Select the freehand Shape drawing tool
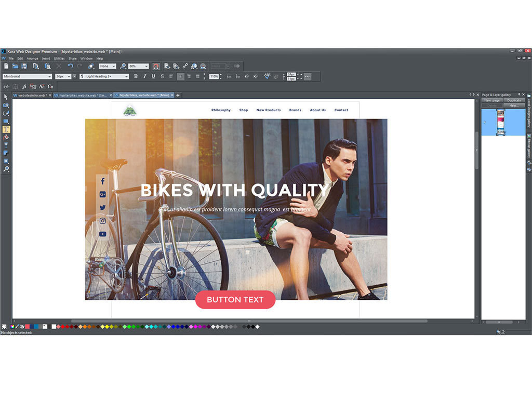The width and height of the screenshot is (532, 399). tap(6, 113)
